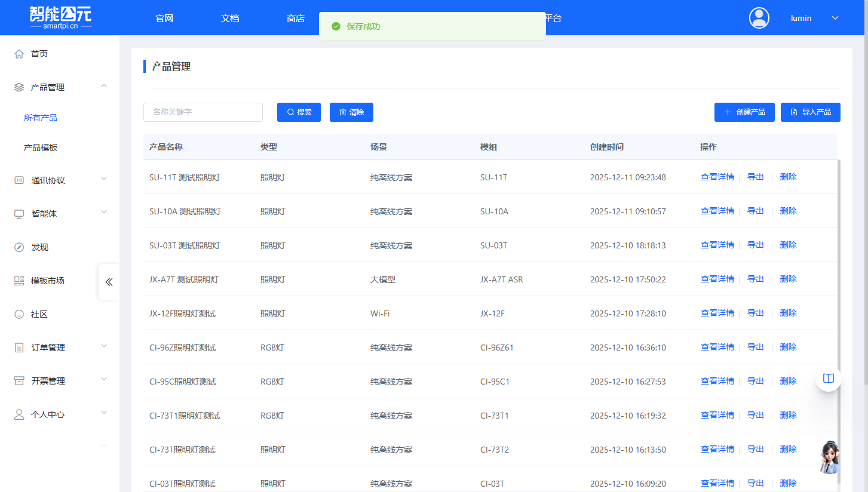Screen dimensions: 868x492
Task: Open the lumin user dropdown arrow
Action: (835, 18)
